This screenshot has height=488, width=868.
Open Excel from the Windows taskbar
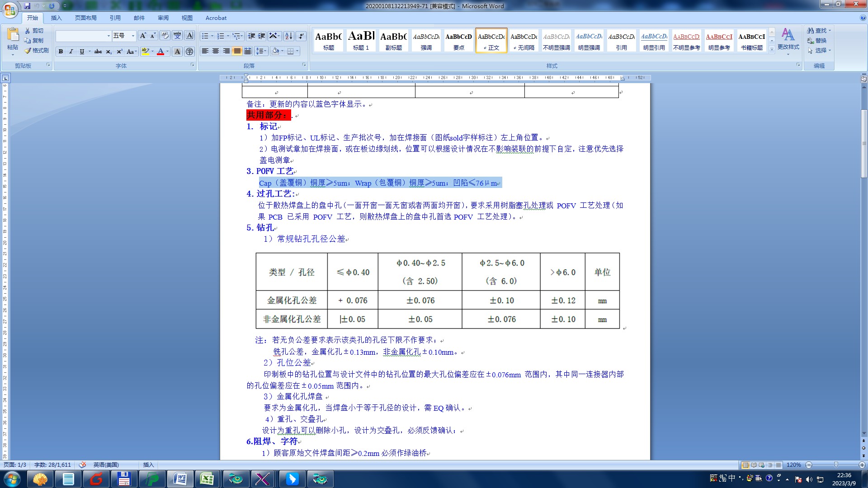click(x=207, y=479)
